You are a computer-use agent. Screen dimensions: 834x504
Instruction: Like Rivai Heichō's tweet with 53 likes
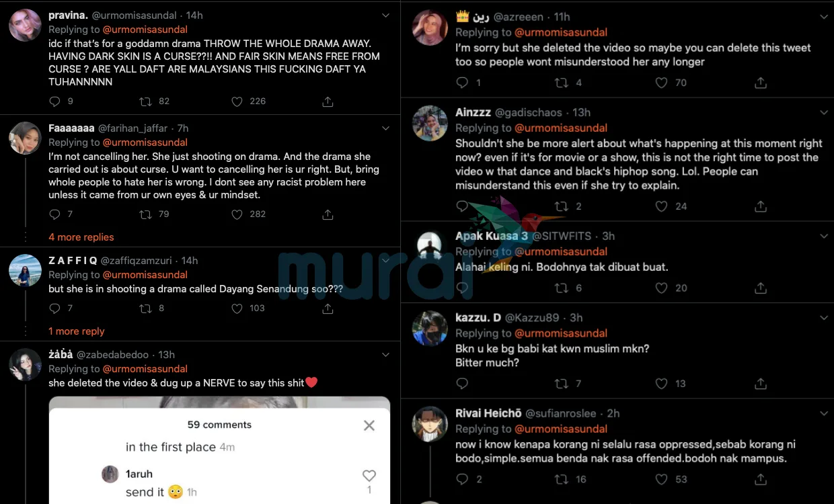click(662, 479)
